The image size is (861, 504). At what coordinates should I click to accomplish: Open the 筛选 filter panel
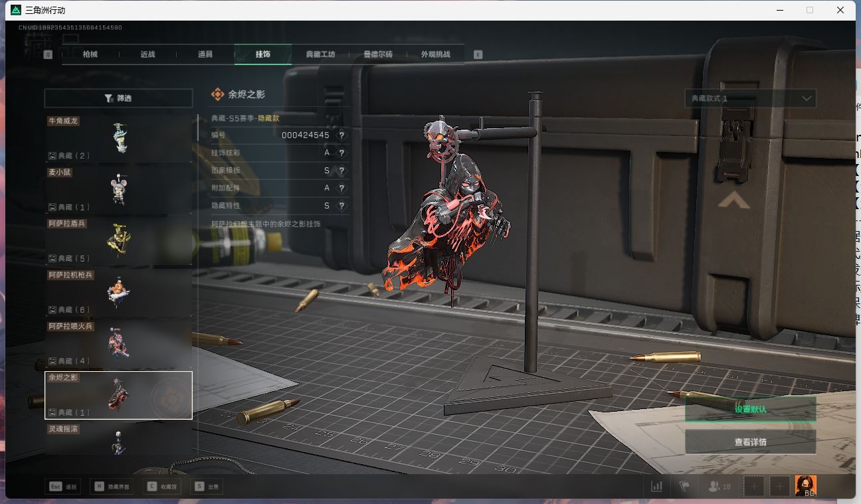(x=118, y=98)
